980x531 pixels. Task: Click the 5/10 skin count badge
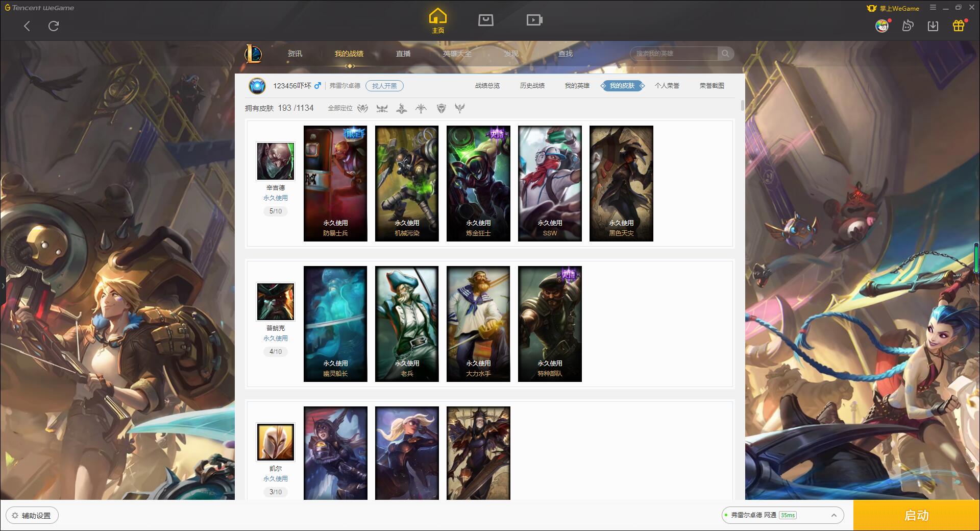pos(276,211)
